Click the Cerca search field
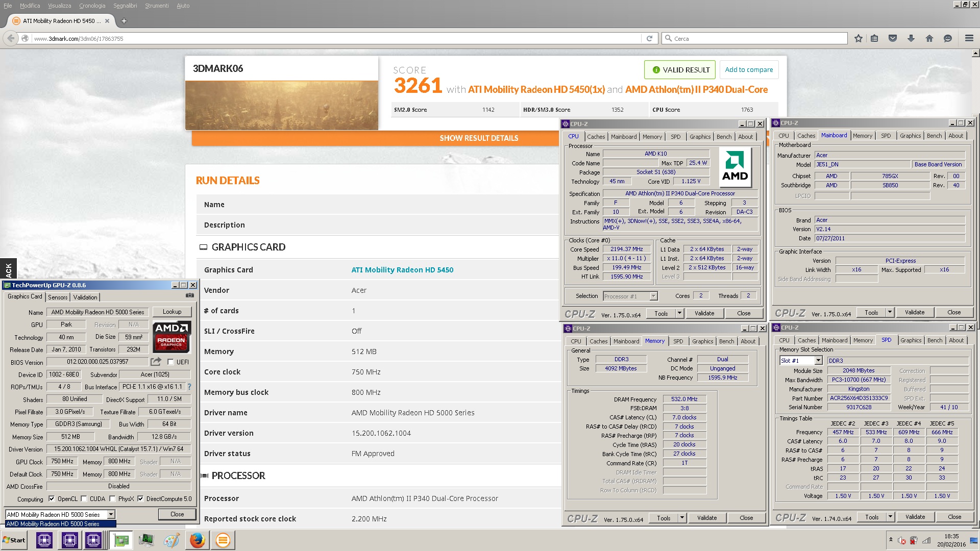Screen dimensions: 980x551 coord(754,38)
